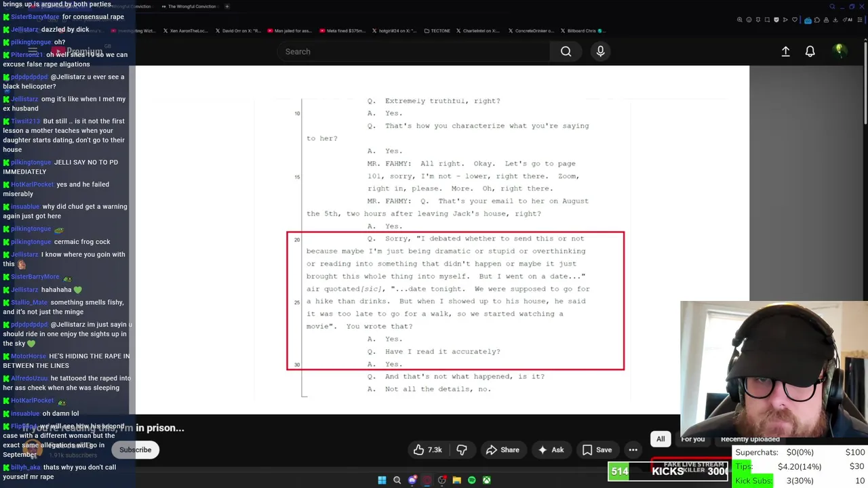Open the Windows Start menu
Viewport: 868px width, 488px height.
382,480
